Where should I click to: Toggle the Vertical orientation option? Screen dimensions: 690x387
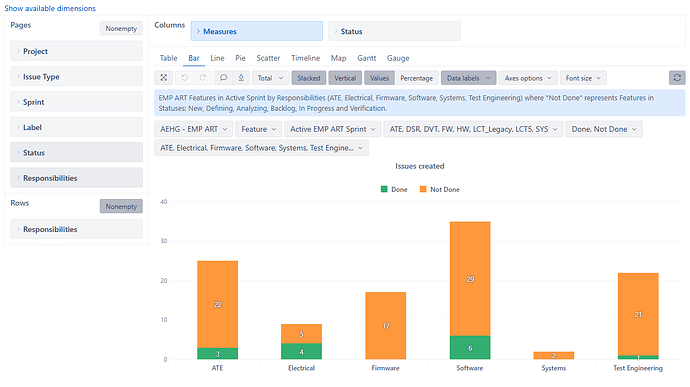345,78
